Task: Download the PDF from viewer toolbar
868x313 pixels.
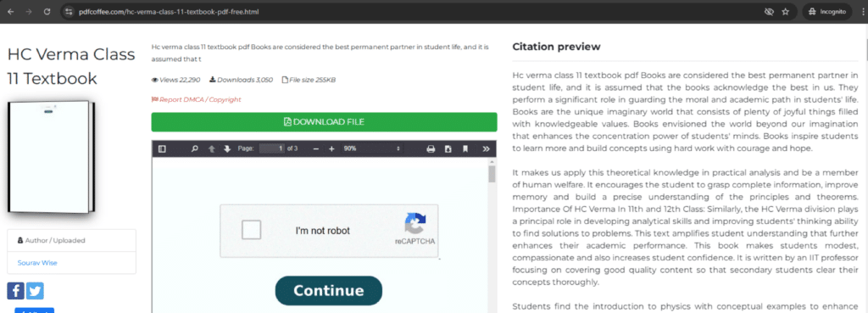Action: (448, 148)
